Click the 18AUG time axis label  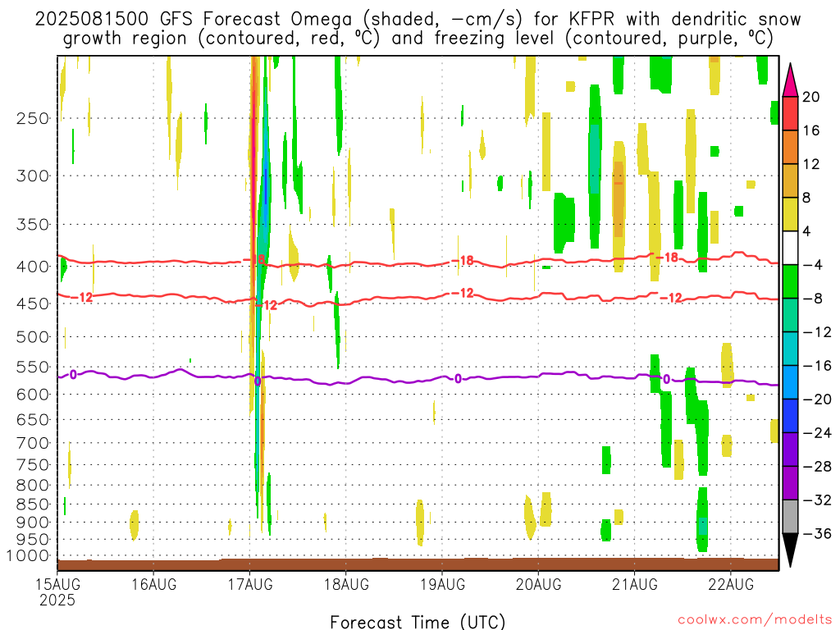[x=347, y=584]
